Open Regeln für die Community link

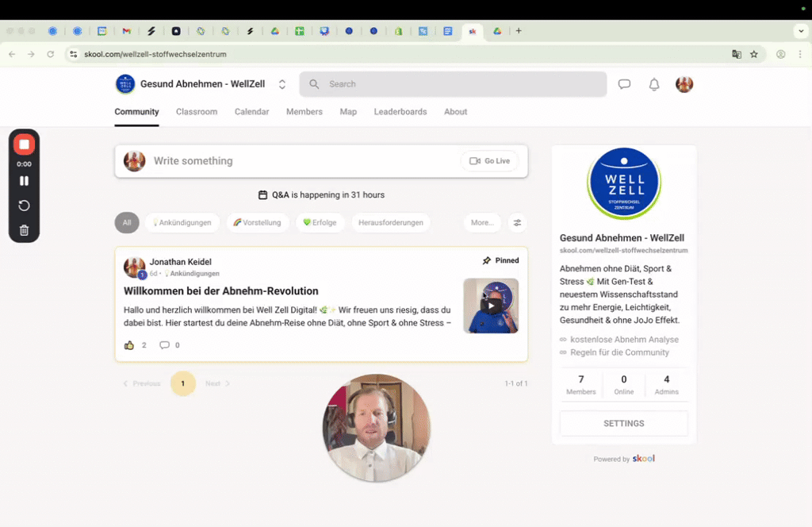point(620,353)
